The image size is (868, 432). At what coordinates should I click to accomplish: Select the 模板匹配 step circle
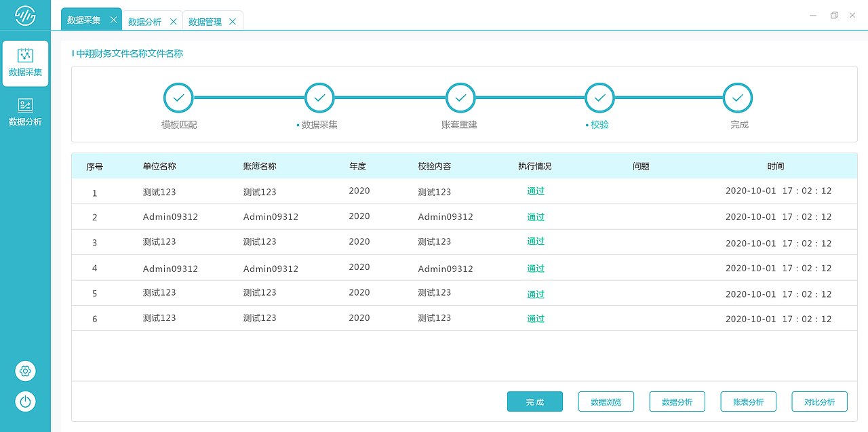coord(178,98)
